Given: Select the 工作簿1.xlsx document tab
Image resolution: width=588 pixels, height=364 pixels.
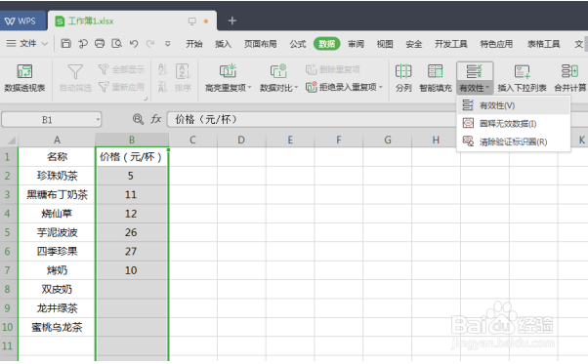Looking at the screenshot, I should 132,20.
